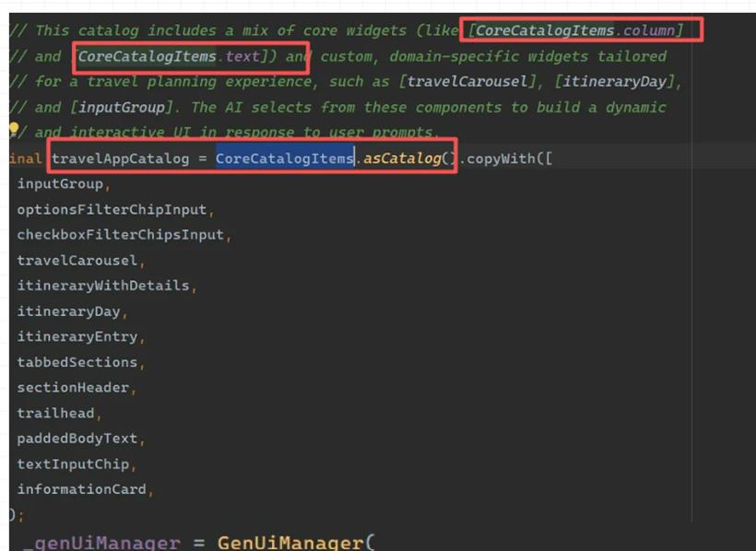Click the copyWith method call
756x551 pixels.
501,158
